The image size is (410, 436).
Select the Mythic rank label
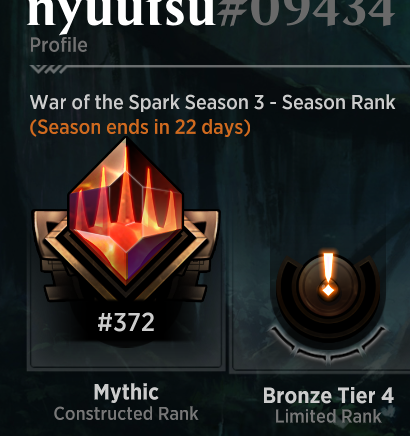click(x=126, y=392)
